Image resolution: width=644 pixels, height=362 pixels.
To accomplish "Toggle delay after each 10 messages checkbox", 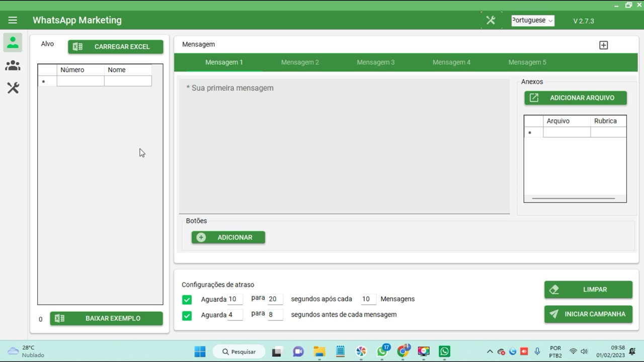I will click(187, 300).
